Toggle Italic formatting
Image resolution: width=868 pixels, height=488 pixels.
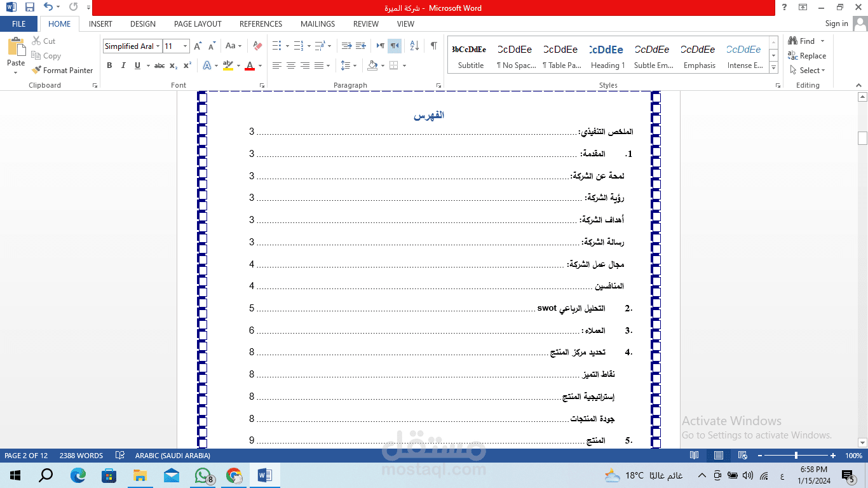[x=123, y=65]
